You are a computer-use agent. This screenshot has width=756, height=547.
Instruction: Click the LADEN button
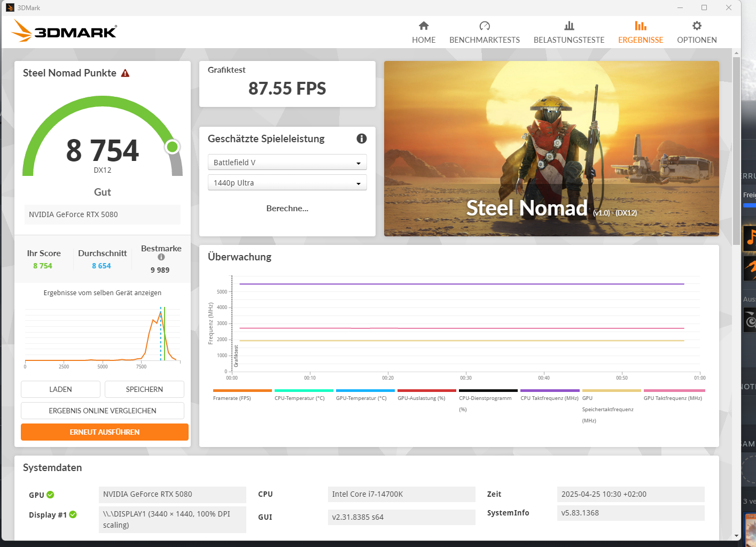coord(60,389)
